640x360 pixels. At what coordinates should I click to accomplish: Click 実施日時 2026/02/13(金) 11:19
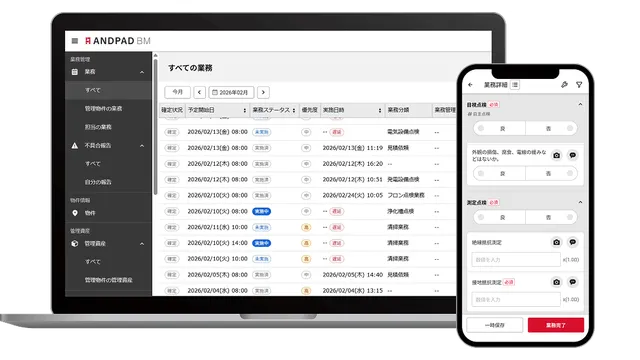(x=353, y=148)
